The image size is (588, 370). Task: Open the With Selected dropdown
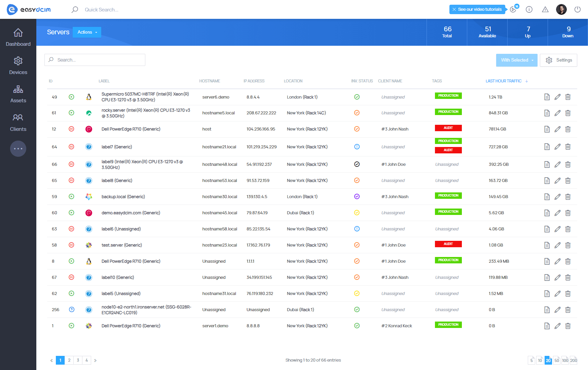click(516, 60)
